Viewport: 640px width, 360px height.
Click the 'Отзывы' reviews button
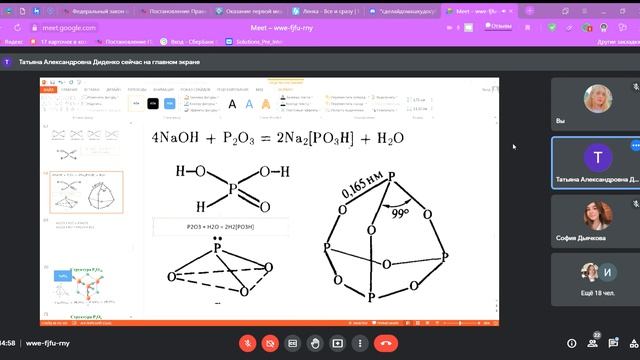pos(498,26)
